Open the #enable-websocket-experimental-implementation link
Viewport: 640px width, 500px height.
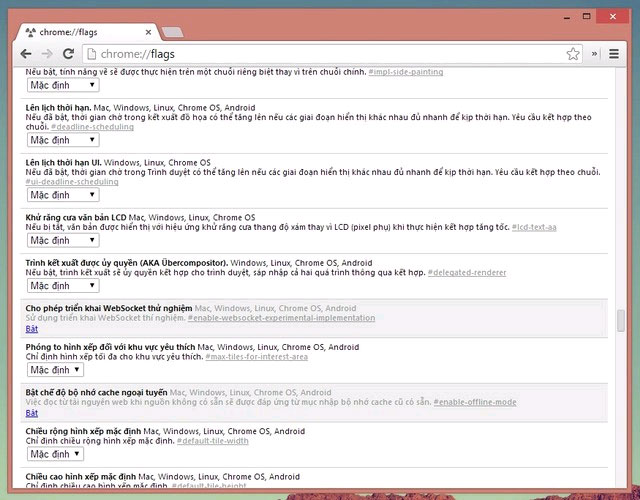pos(281,318)
